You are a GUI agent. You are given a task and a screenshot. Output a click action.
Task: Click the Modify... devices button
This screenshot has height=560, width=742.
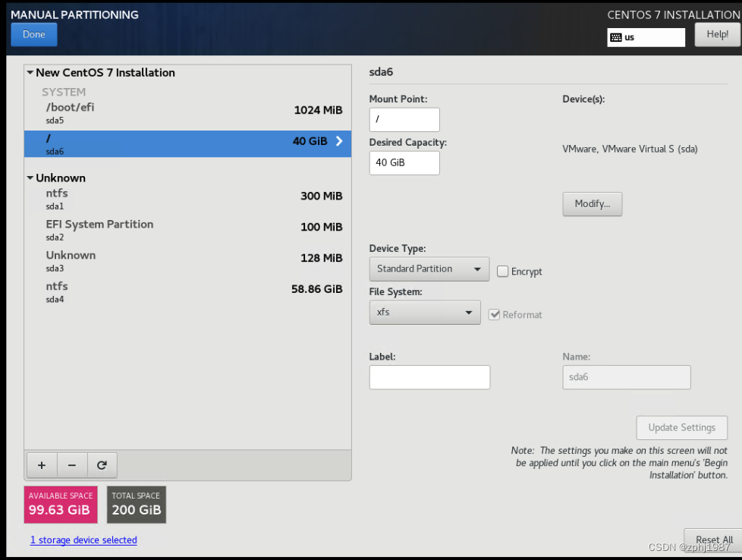(x=593, y=204)
